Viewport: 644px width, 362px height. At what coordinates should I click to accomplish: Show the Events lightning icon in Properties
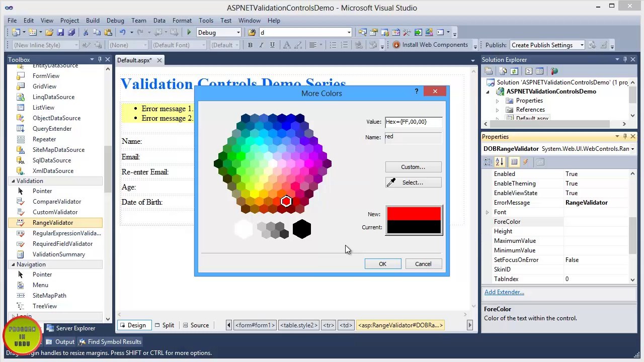click(526, 162)
